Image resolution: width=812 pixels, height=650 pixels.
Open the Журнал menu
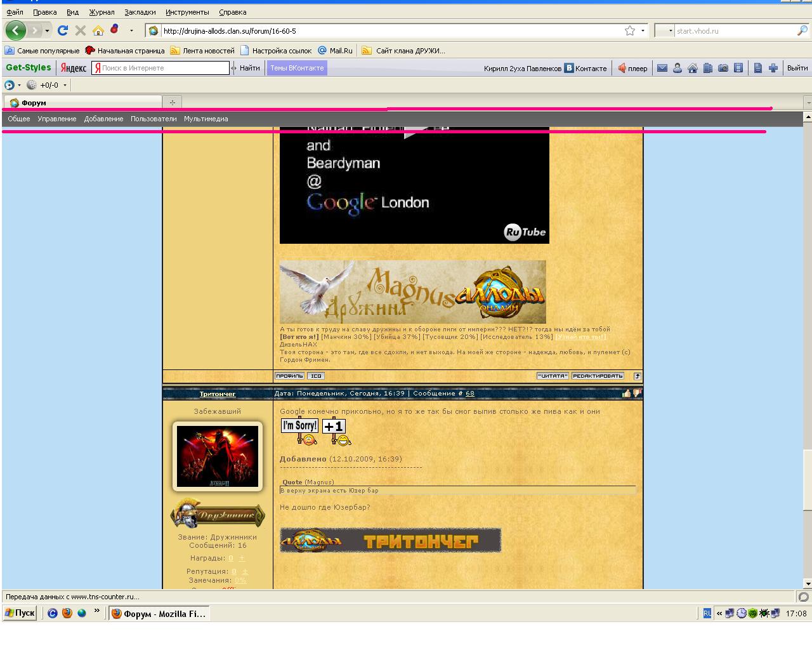tap(101, 12)
